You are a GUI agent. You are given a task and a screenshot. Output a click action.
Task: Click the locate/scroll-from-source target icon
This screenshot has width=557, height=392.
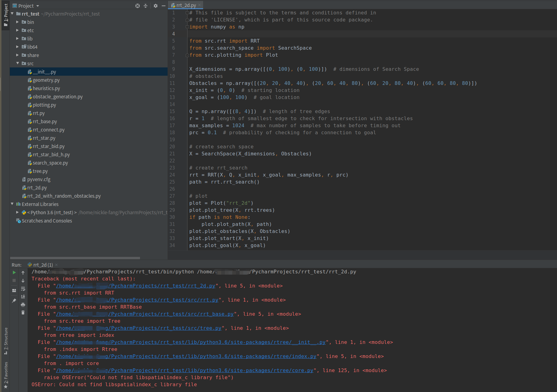click(138, 6)
